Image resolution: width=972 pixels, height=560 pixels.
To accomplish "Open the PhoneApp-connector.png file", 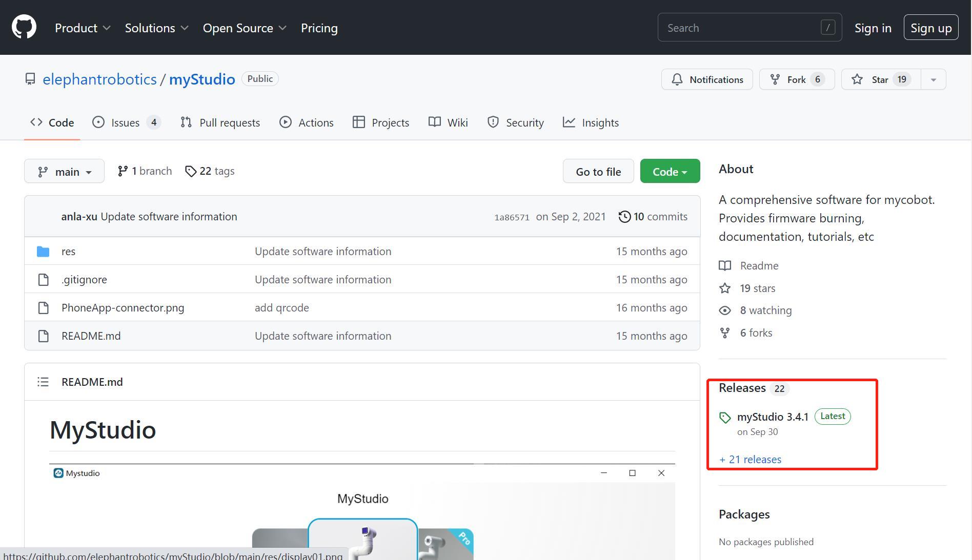I will click(123, 308).
